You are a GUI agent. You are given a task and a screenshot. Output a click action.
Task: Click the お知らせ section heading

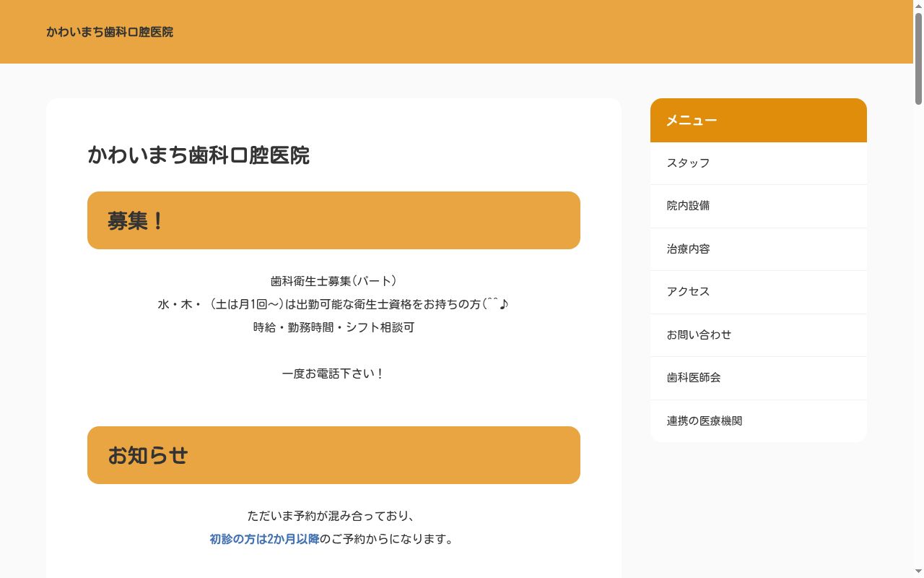point(334,455)
